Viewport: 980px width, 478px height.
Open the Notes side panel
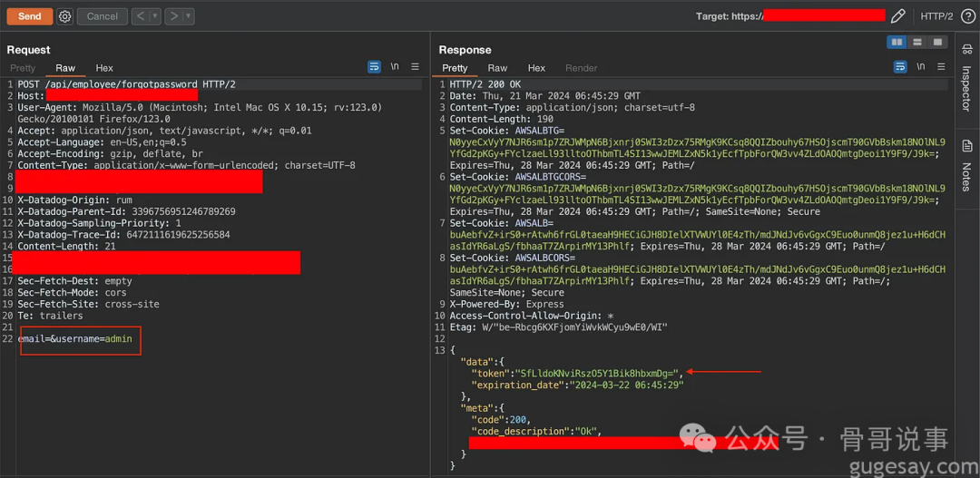[966, 167]
